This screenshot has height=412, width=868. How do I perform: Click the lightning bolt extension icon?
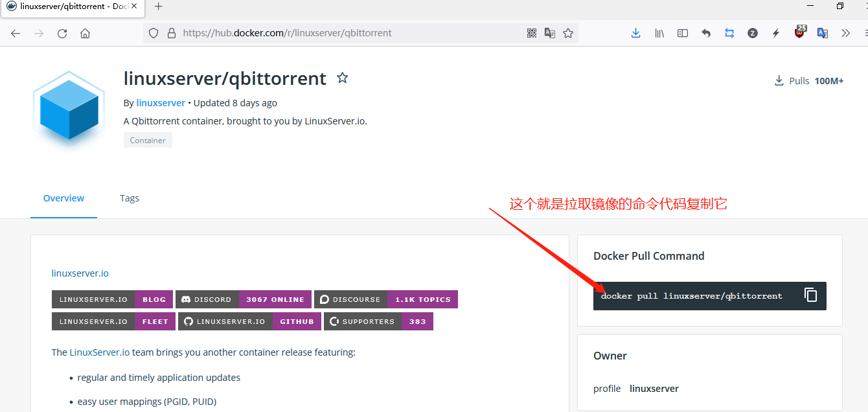point(776,33)
